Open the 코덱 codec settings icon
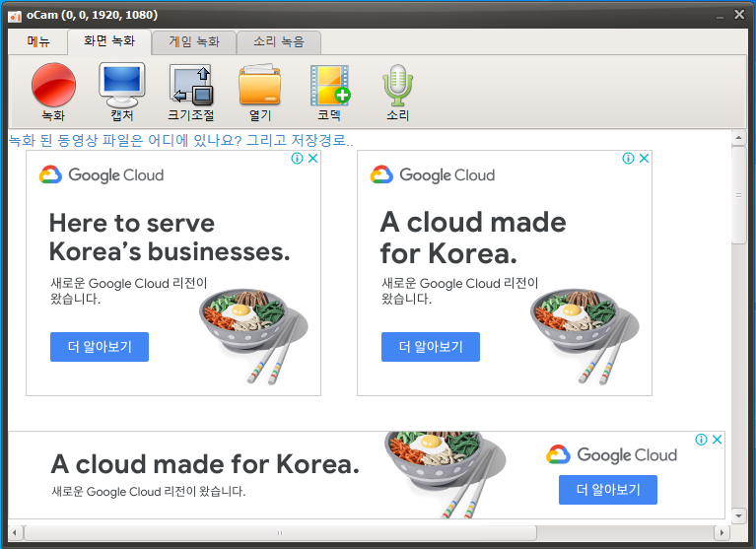Screen dimensions: 756x549 point(330,92)
